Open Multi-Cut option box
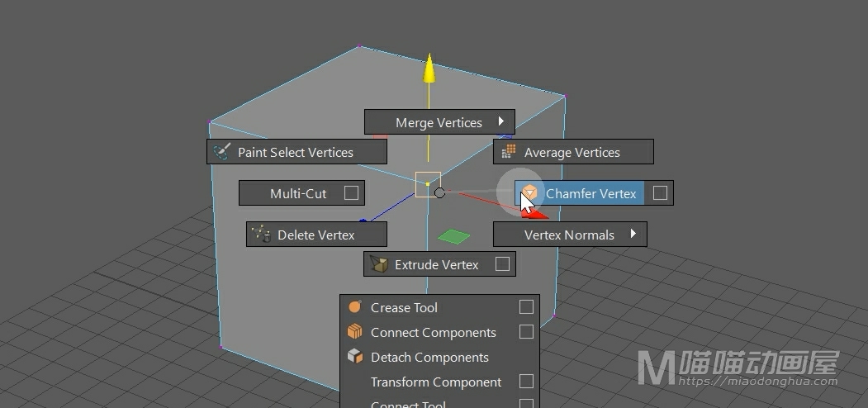Viewport: 868px width, 408px height. (x=351, y=193)
